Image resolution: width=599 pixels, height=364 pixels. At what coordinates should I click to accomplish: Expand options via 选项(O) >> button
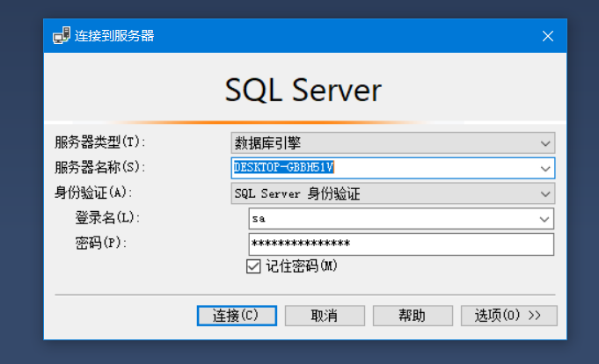tap(509, 316)
